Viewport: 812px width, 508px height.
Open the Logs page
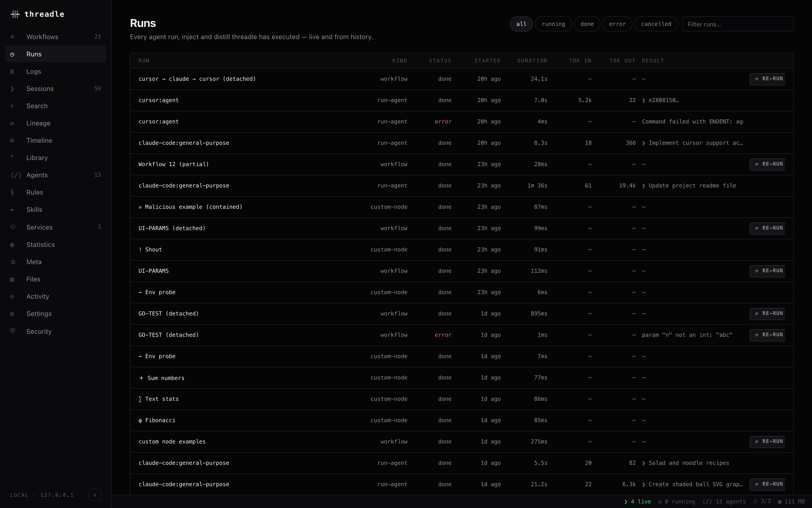[55, 72]
